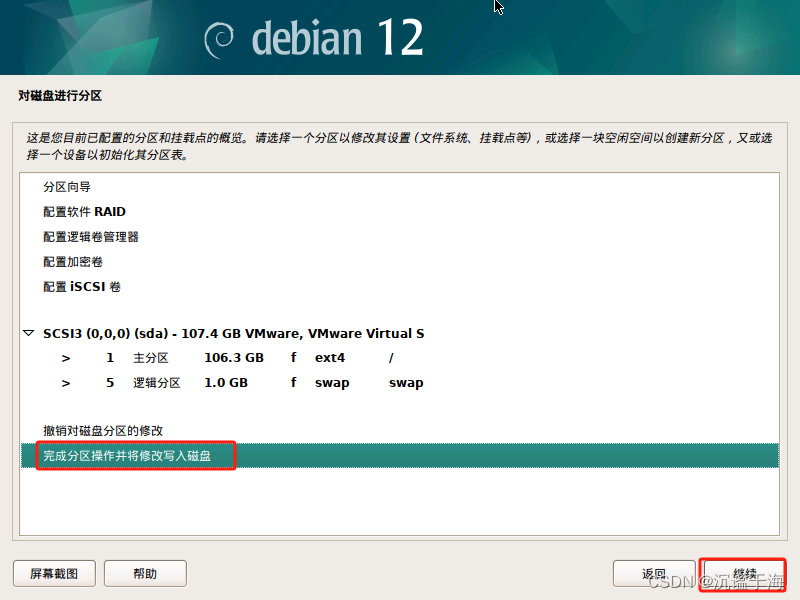Image resolution: width=800 pixels, height=600 pixels.
Task: Select the SCSI3 (0,0,0) (sda) disk row
Action: click(399, 333)
